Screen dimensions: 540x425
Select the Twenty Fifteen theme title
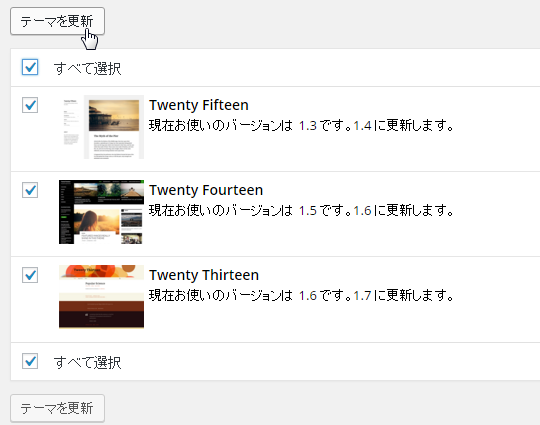coord(199,105)
